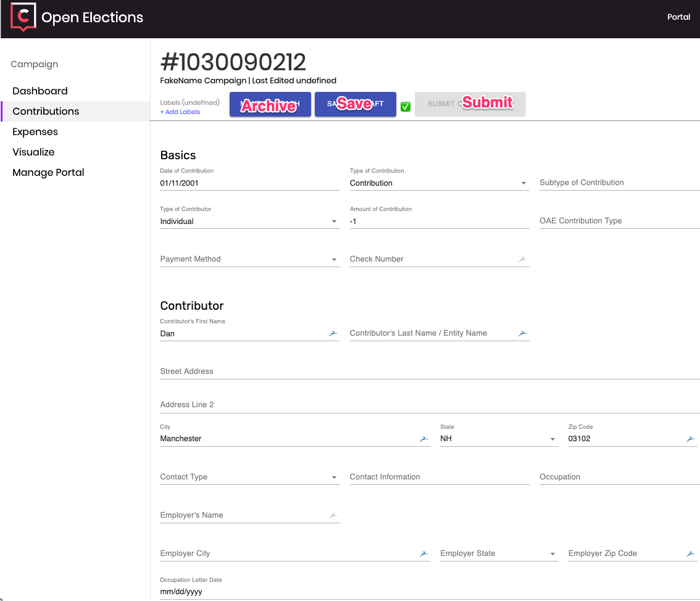Image resolution: width=700 pixels, height=601 pixels.
Task: Click the Occupation field
Action: (620, 477)
